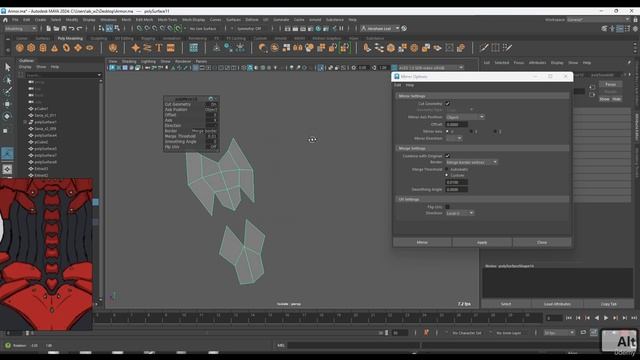Click the play forward button in playback controls
640x360 pixels.
[606, 318]
